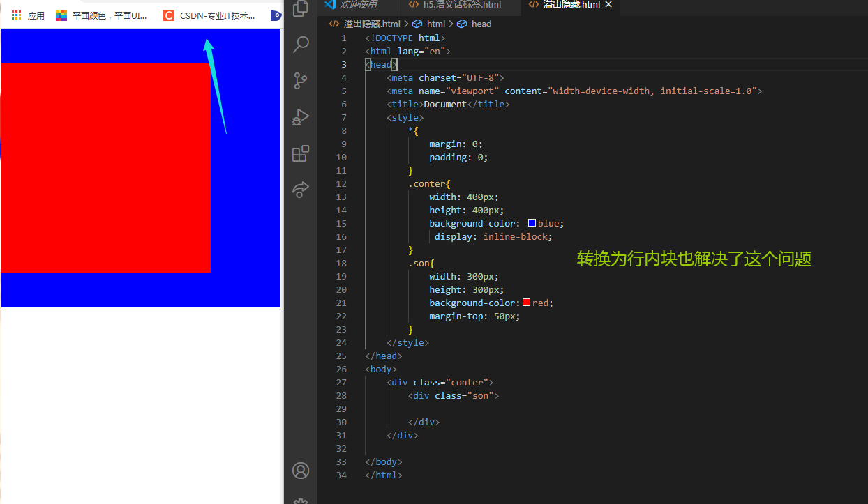Open the html breadcrumb dropdown

(435, 24)
